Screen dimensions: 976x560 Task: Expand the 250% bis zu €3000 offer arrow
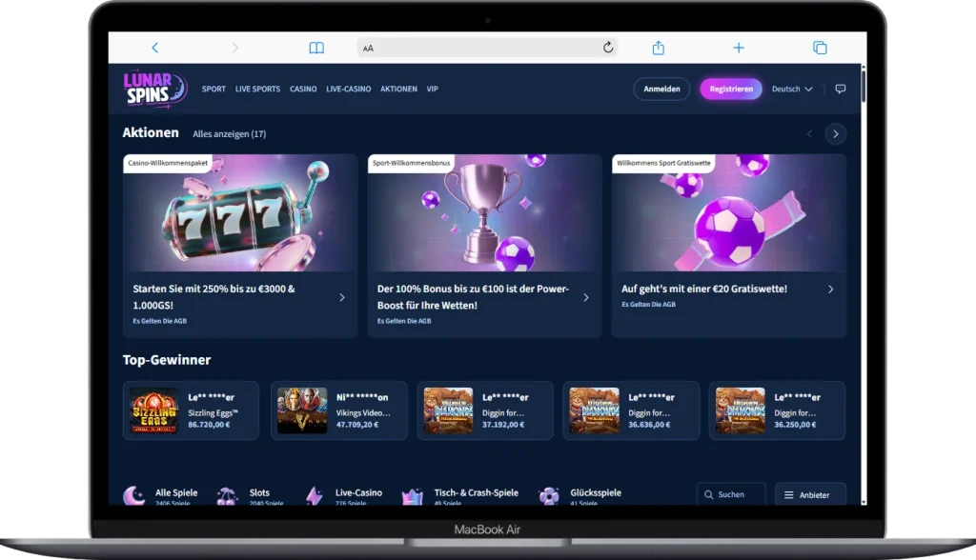[x=342, y=297]
